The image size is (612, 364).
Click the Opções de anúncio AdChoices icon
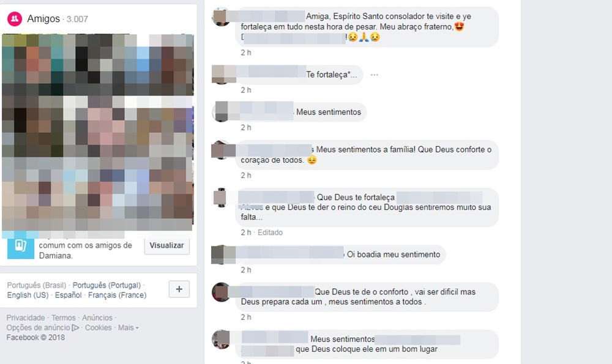75,328
